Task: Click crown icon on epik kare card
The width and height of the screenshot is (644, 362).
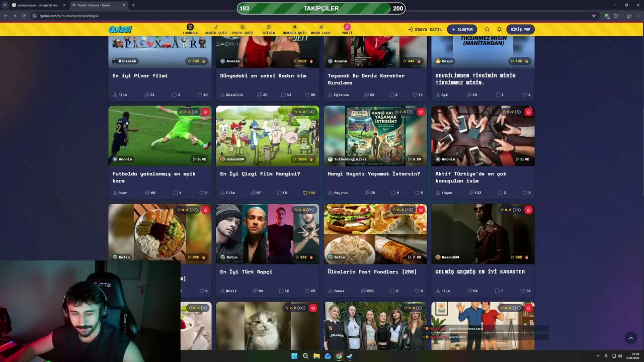Action: (x=205, y=112)
